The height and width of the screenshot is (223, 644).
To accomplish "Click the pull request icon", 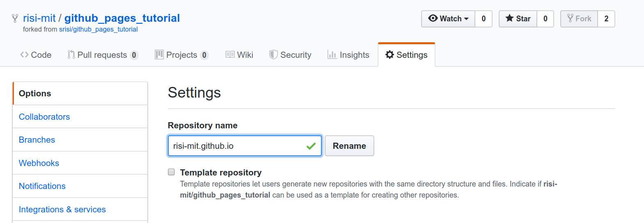I will (71, 55).
